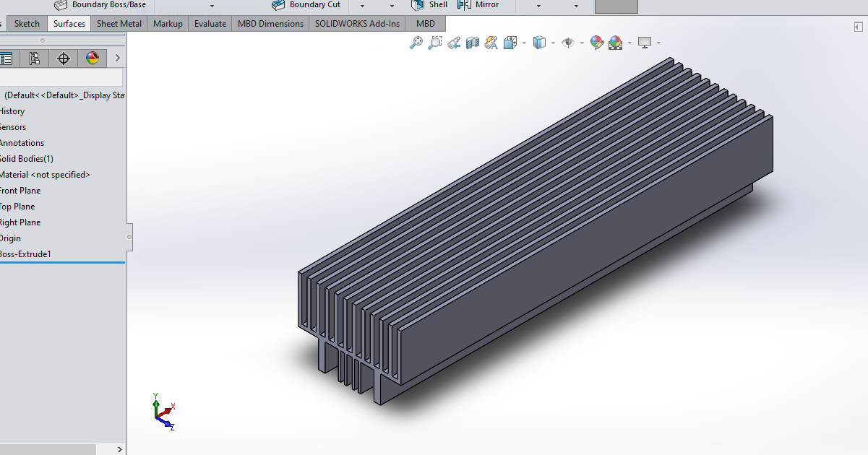Open the DimXpertManager crosshair tab
The height and width of the screenshot is (455, 868).
point(64,58)
